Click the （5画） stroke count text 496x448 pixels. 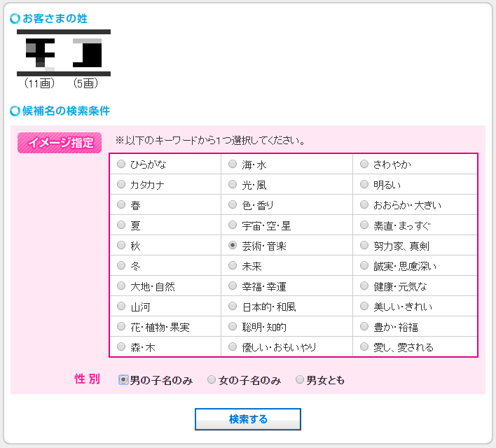[x=85, y=83]
